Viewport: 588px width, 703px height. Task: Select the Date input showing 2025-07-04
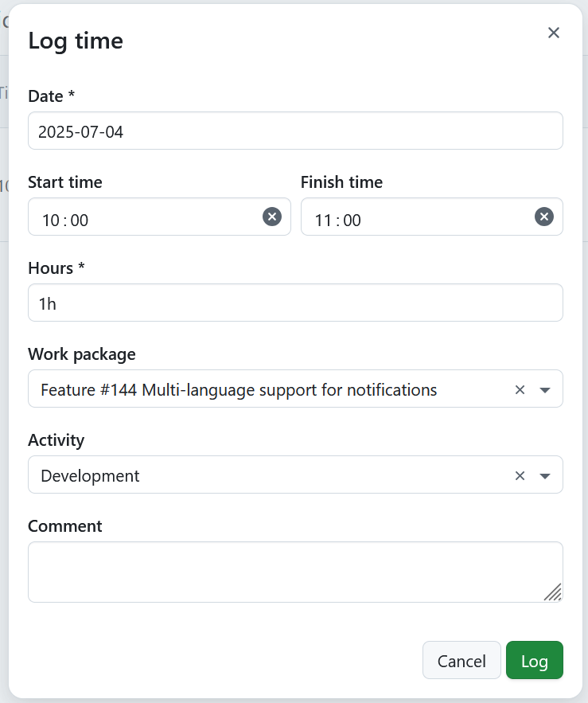point(295,131)
